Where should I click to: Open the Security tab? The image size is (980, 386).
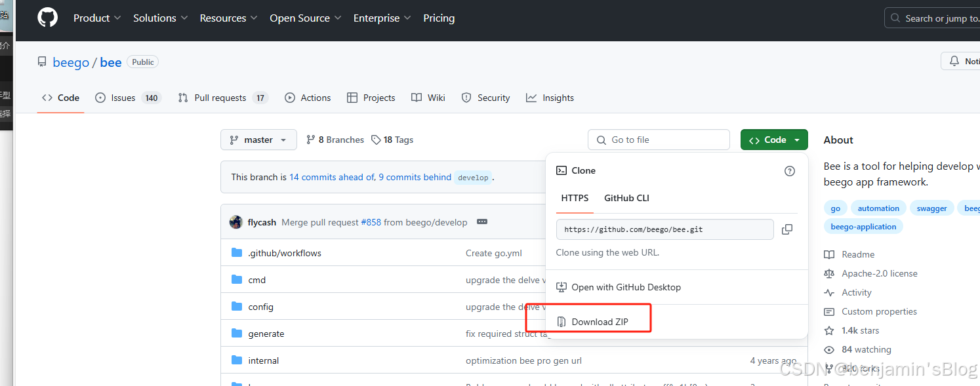[485, 98]
